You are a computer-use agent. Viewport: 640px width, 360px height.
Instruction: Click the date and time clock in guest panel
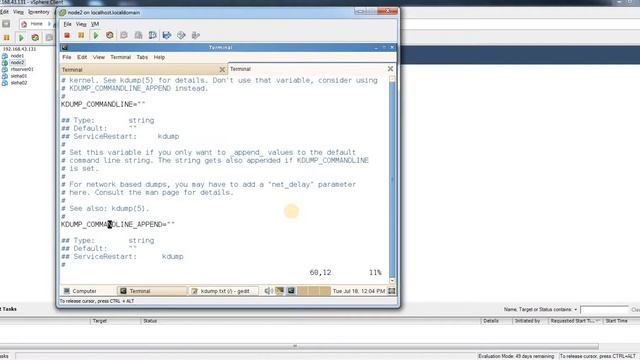pyautogui.click(x=359, y=291)
